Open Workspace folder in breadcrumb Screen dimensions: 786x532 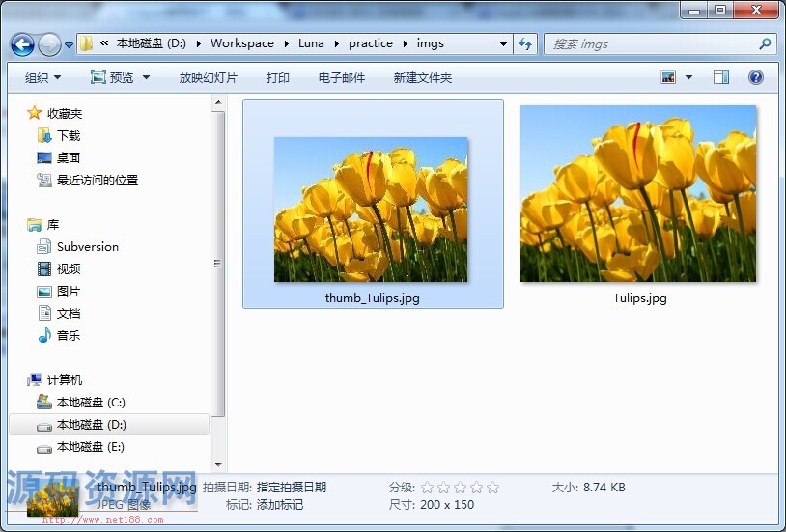tap(242, 43)
